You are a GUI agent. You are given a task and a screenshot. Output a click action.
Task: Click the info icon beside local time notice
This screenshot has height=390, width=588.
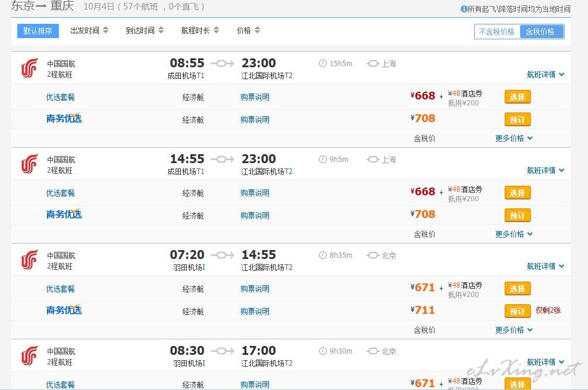click(x=464, y=8)
